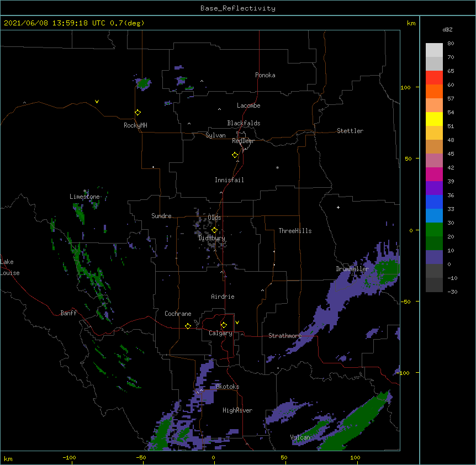Click the Limestone label

click(x=84, y=197)
